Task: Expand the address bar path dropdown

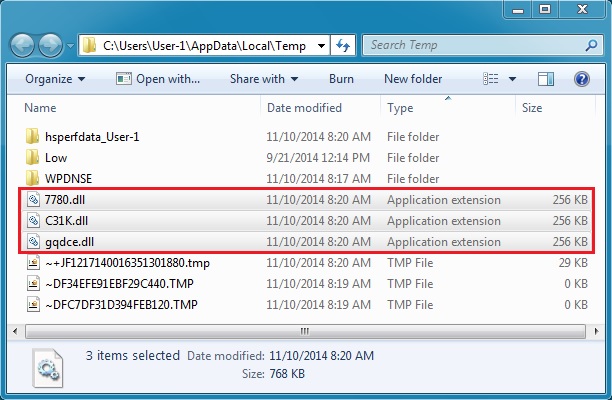Action: coord(321,45)
